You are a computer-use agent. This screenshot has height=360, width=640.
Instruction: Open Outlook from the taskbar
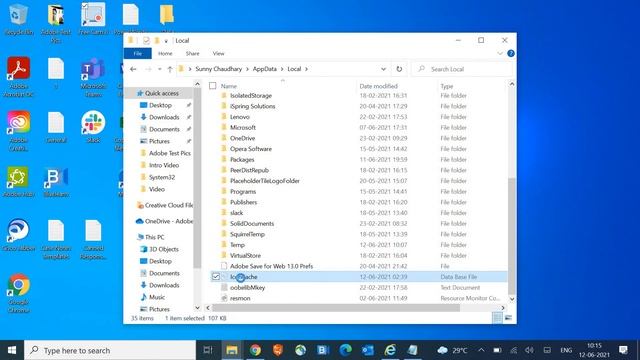(x=368, y=350)
